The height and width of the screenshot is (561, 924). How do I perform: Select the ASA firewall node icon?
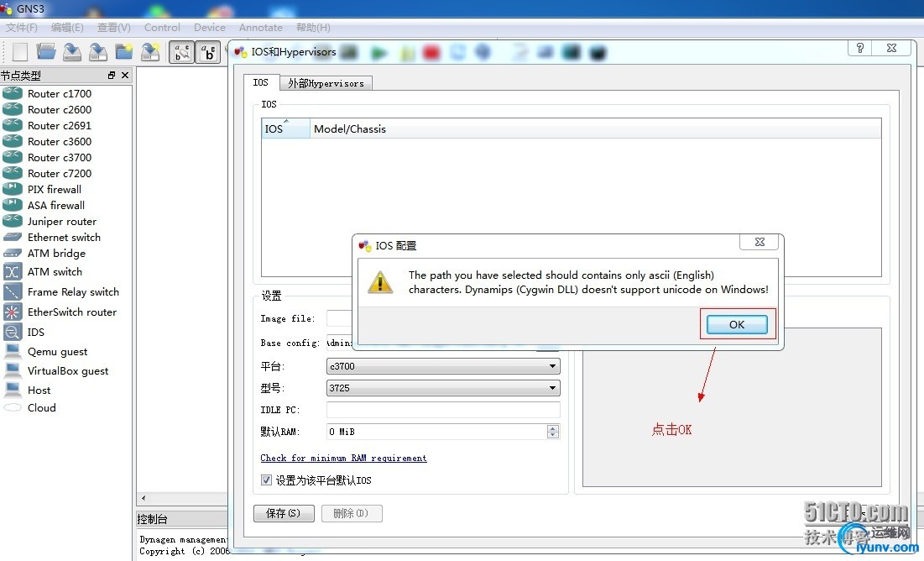pyautogui.click(x=13, y=205)
